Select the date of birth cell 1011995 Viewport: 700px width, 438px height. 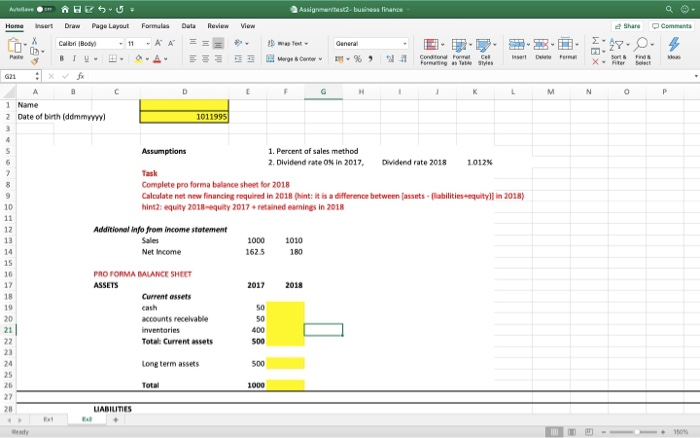coord(184,117)
